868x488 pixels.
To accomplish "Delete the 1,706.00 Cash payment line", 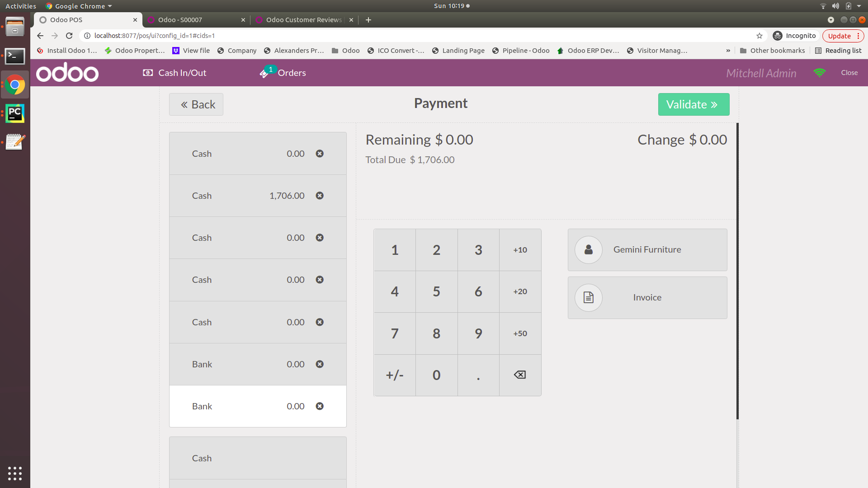I will [x=320, y=196].
